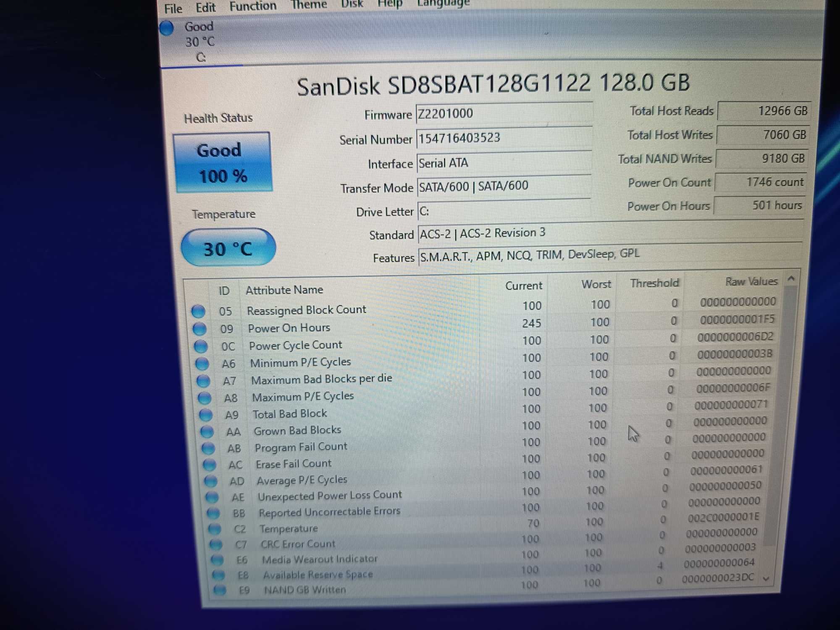Click status dot for Power Cycle Count
Viewport: 840px width, 630px height.
201,346
